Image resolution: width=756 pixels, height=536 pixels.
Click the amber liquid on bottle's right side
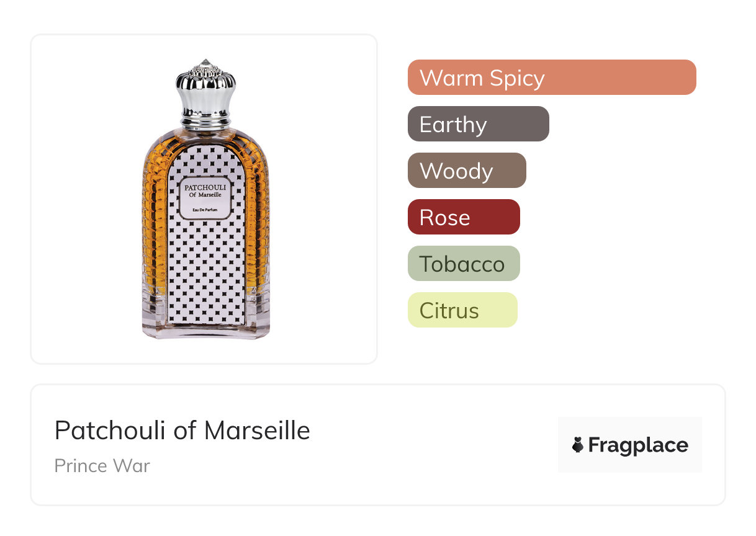click(257, 223)
